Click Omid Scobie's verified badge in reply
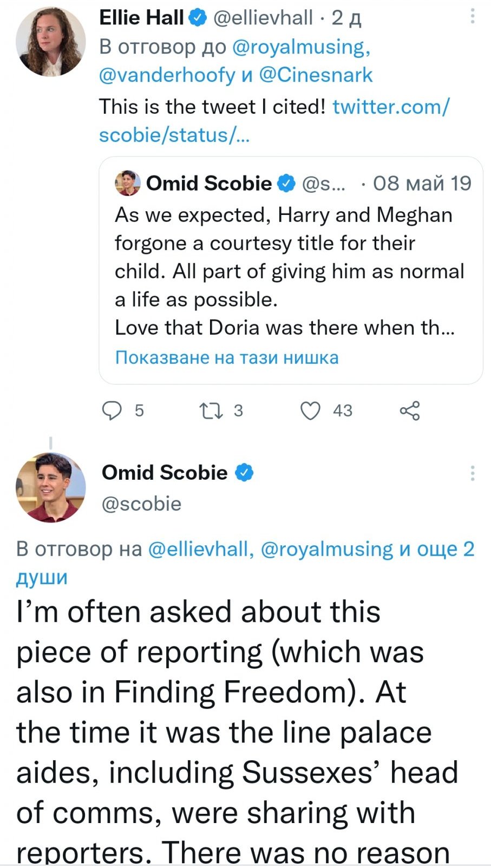Image resolution: width=491 pixels, height=868 pixels. click(x=244, y=473)
